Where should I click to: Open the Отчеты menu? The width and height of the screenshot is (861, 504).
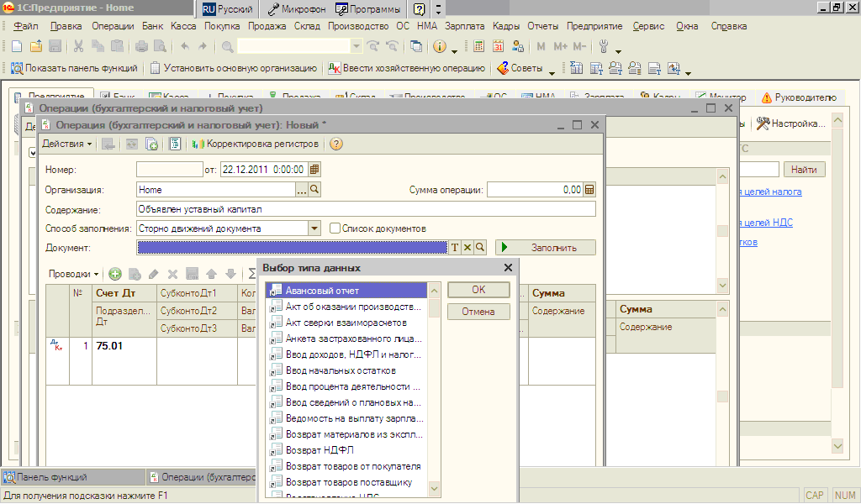click(x=542, y=26)
